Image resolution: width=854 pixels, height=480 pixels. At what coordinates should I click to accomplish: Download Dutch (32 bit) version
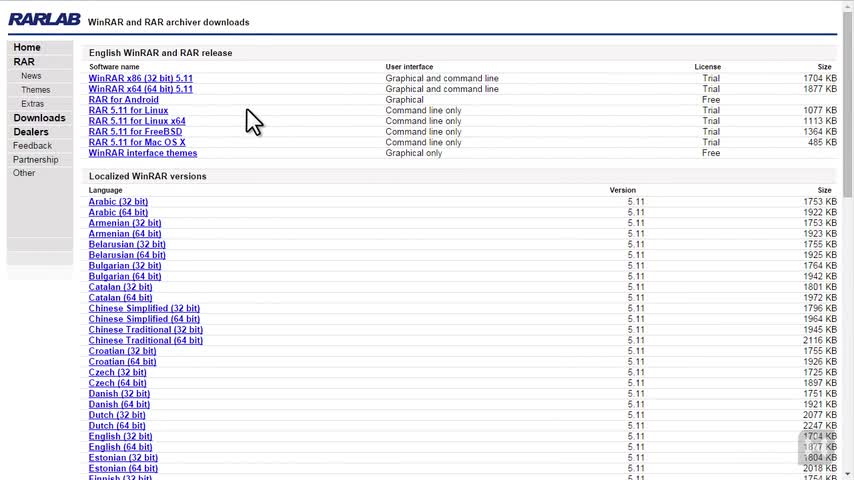click(x=117, y=415)
